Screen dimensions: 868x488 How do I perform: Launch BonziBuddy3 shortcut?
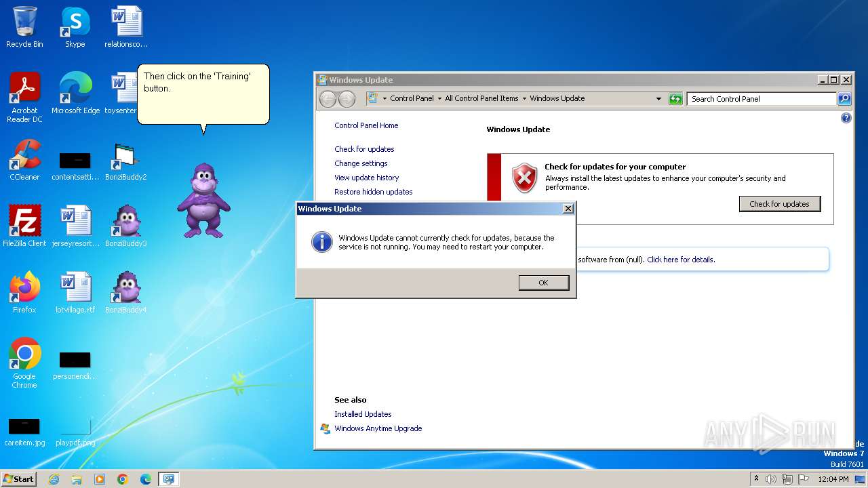pos(125,226)
